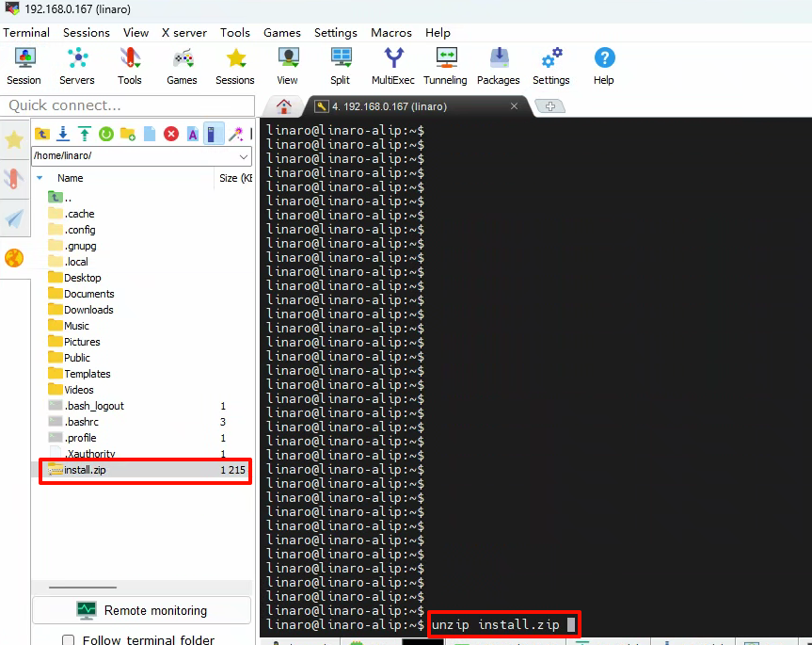812x645 pixels.
Task: Select the Pictures folder
Action: 74,342
